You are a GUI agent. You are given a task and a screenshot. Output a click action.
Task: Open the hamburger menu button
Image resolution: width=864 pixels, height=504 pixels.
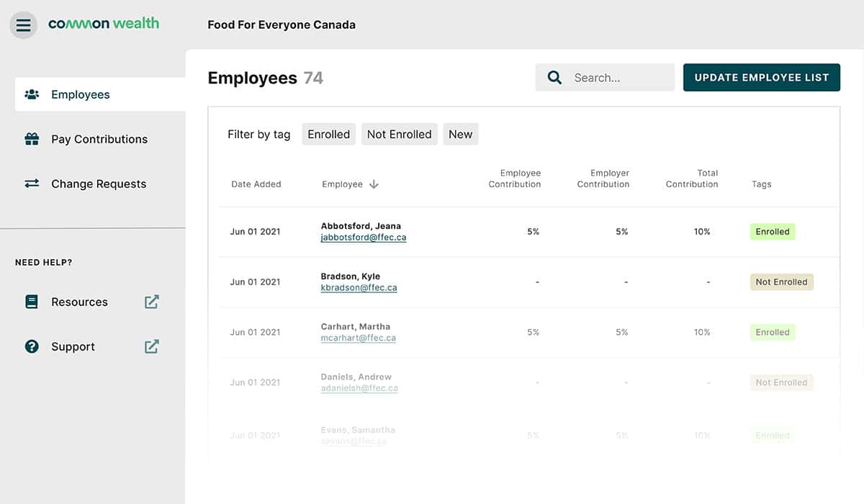pos(24,25)
